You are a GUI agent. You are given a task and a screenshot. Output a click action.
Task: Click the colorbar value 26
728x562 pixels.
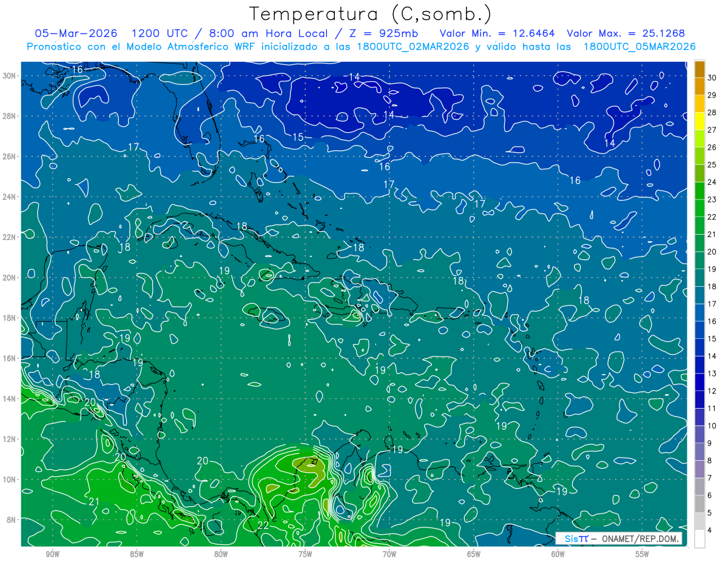coord(712,147)
